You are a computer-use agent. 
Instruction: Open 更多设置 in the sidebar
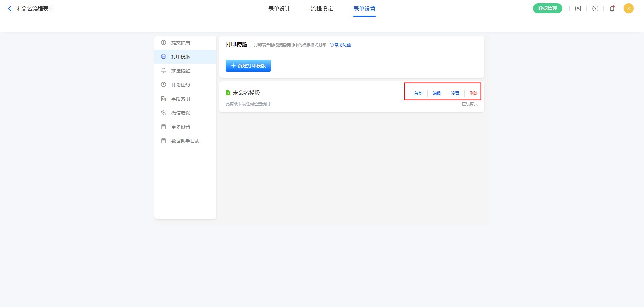(180, 127)
